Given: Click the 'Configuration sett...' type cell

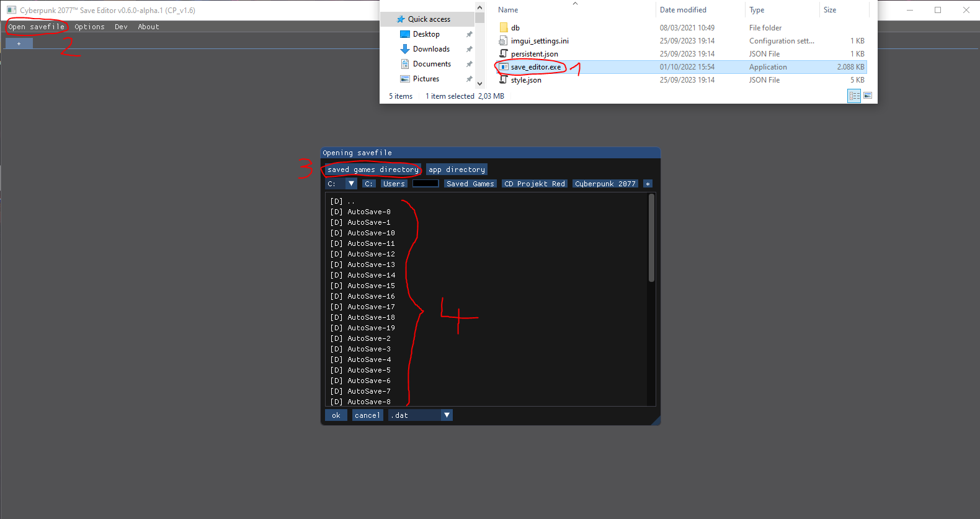Looking at the screenshot, I should pos(782,41).
